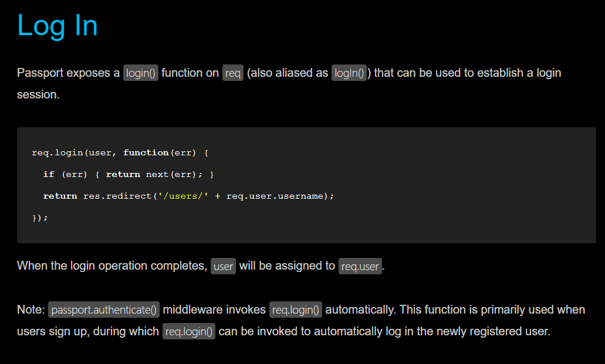The image size is (605, 364).
Task: Click 'req.login()' after 'middleware invokes'
Action: pyautogui.click(x=296, y=309)
